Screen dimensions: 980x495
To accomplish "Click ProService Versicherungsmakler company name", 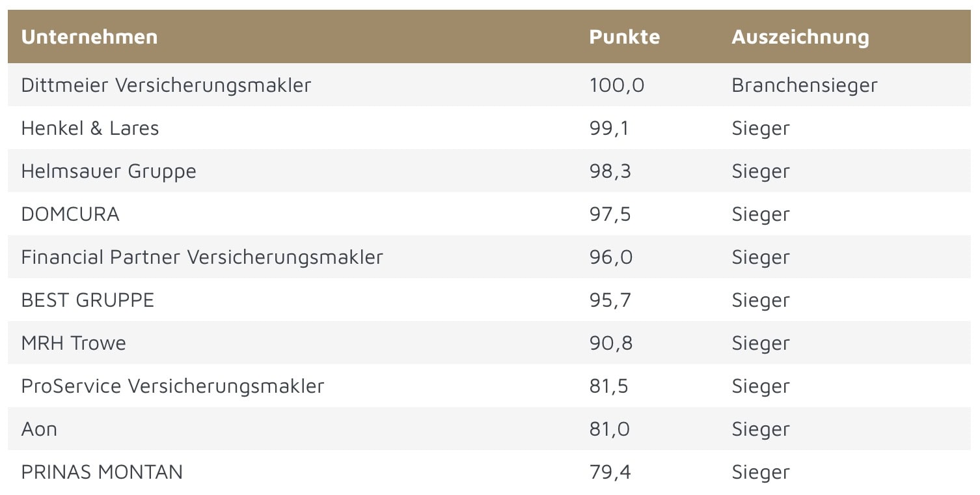I will pyautogui.click(x=172, y=386).
